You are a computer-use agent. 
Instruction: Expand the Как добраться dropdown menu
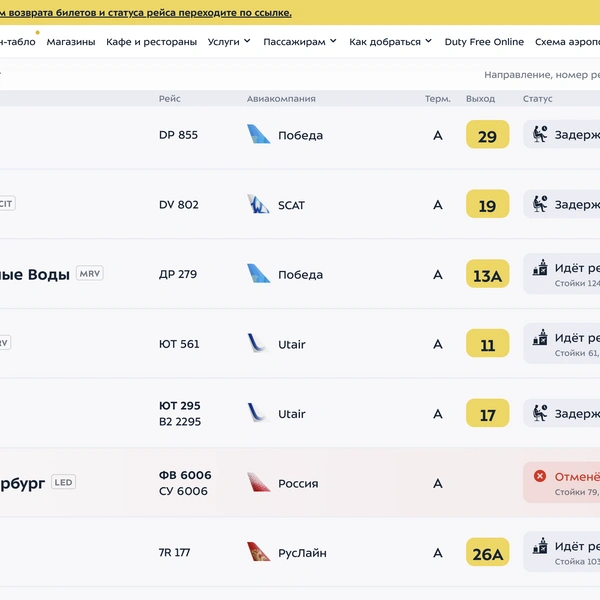click(x=390, y=41)
